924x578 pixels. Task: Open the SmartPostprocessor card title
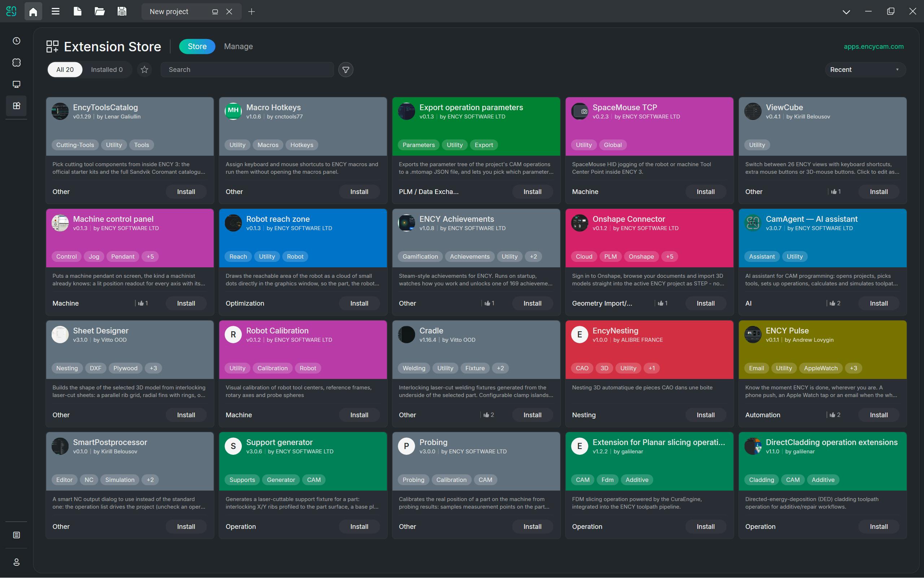tap(110, 442)
